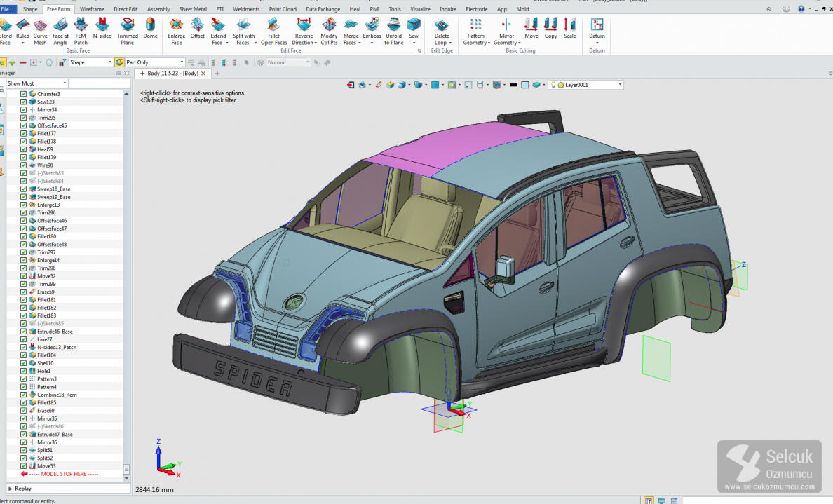Screen dimensions: 833x504
Task: Switch to the Wireframe ribbon tab
Action: coord(92,9)
